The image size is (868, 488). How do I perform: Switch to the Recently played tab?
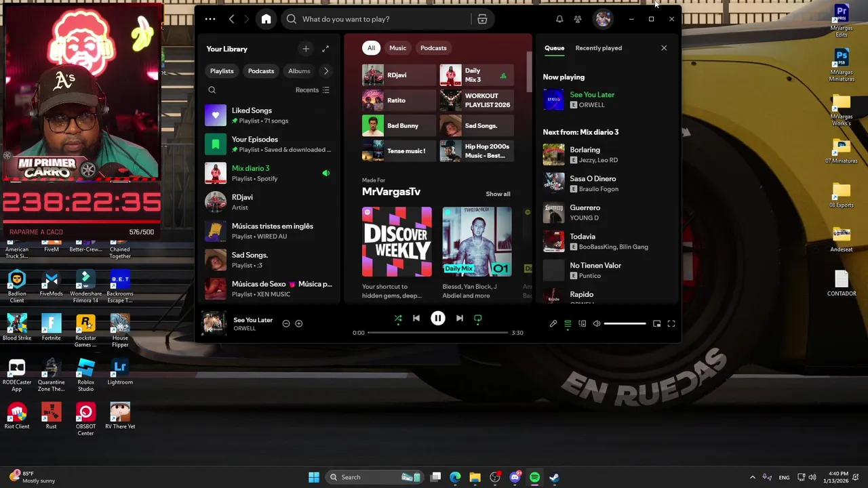pyautogui.click(x=598, y=48)
